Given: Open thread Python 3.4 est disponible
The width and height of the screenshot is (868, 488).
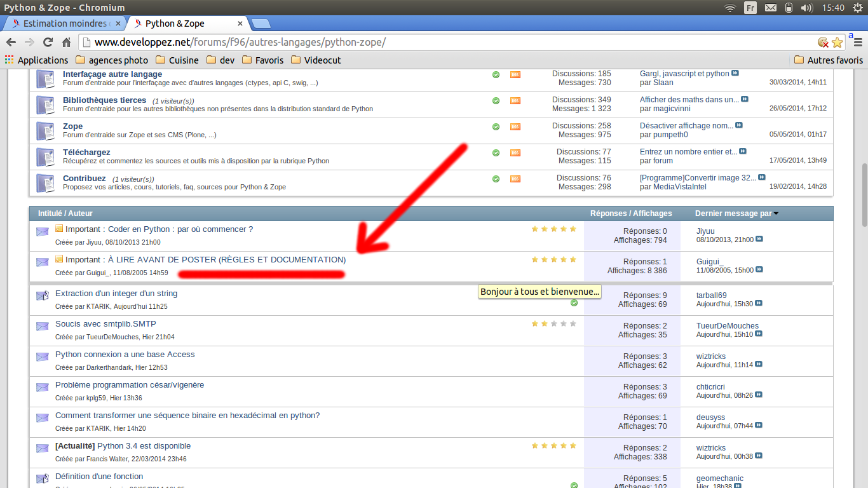Looking at the screenshot, I should pyautogui.click(x=144, y=446).
